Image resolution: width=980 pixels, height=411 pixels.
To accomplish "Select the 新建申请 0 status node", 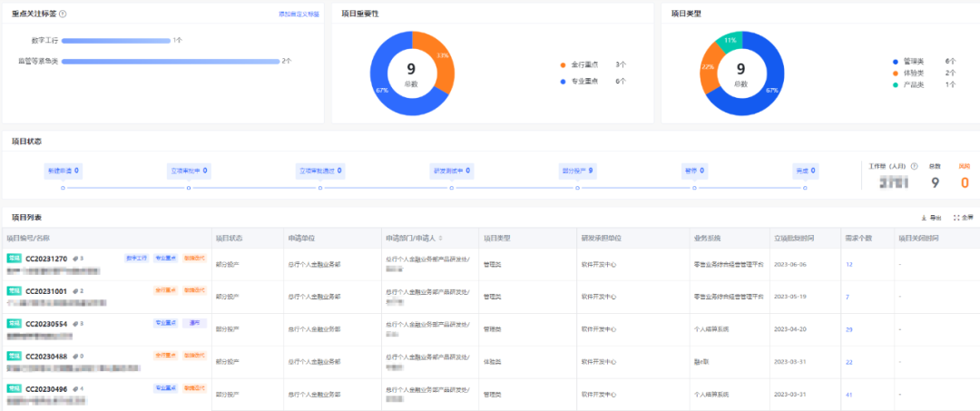I will (64, 171).
